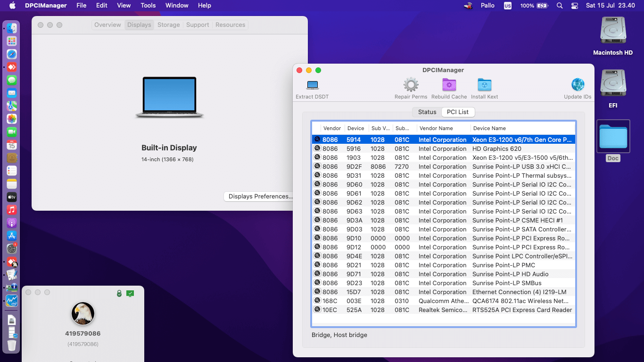Click the green monitor icon in the AnyDesk window
The height and width of the screenshot is (362, 644).
130,294
